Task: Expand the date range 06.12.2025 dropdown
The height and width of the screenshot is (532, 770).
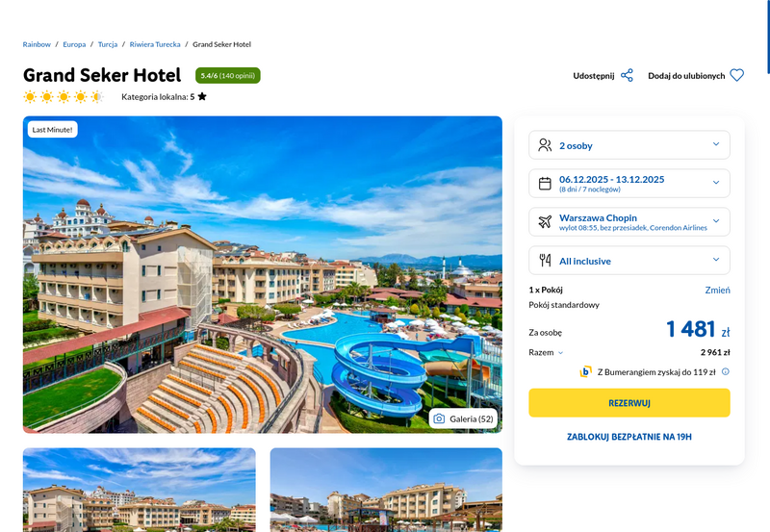Action: click(629, 184)
